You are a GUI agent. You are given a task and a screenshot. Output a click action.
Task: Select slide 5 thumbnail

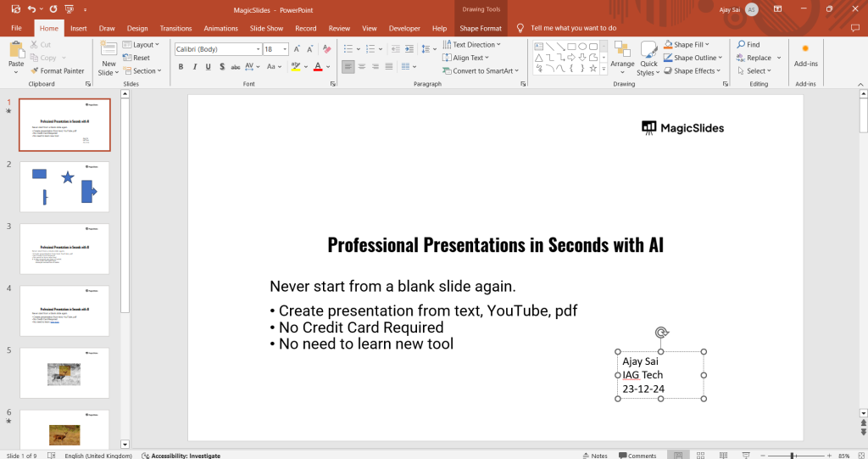click(64, 373)
